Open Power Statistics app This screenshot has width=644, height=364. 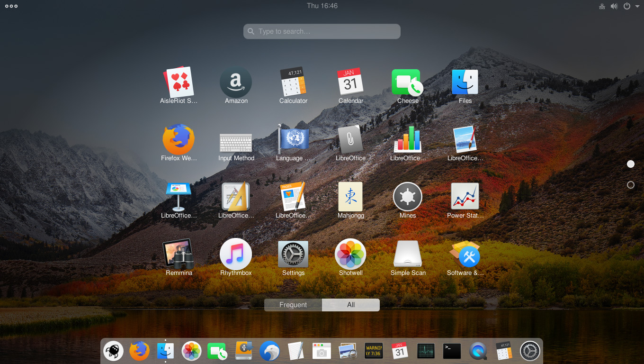[465, 197]
